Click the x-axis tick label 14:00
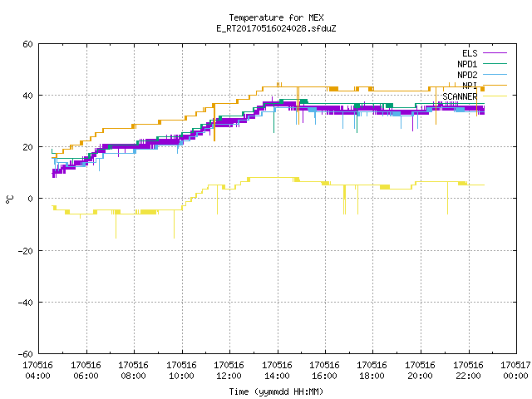 point(277,377)
